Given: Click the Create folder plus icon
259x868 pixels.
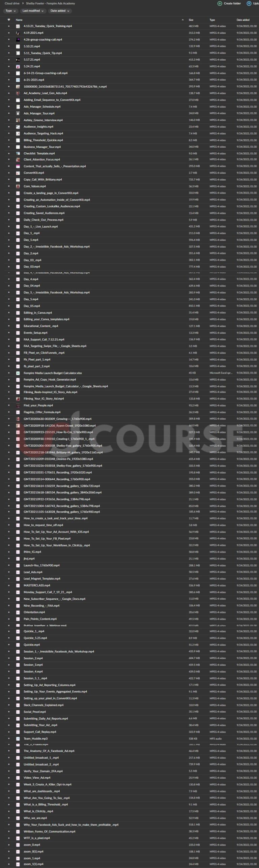Looking at the screenshot, I should coord(220,3).
